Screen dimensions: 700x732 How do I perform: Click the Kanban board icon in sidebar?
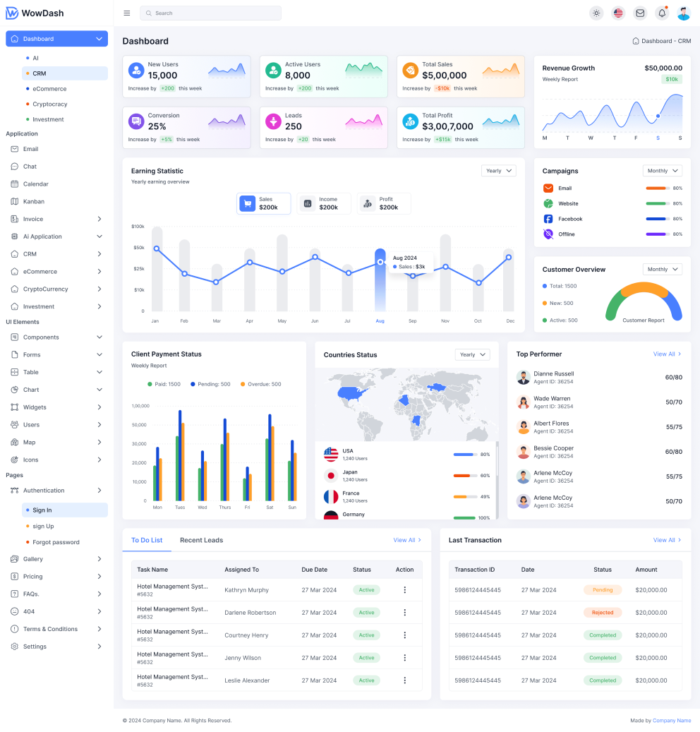pyautogui.click(x=15, y=201)
